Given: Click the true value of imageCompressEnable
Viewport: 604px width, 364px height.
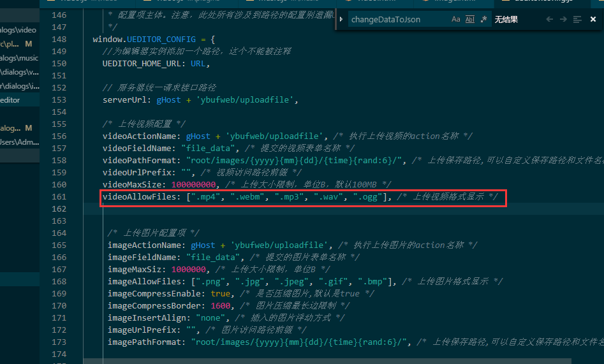Looking at the screenshot, I should point(220,293).
